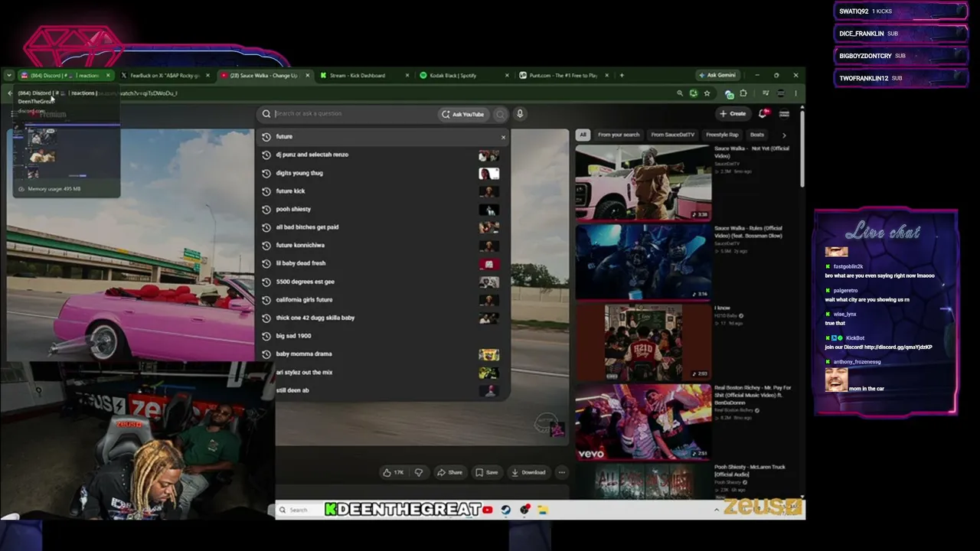Viewport: 980px width, 551px height.
Task: Dislike the current video
Action: (x=418, y=473)
